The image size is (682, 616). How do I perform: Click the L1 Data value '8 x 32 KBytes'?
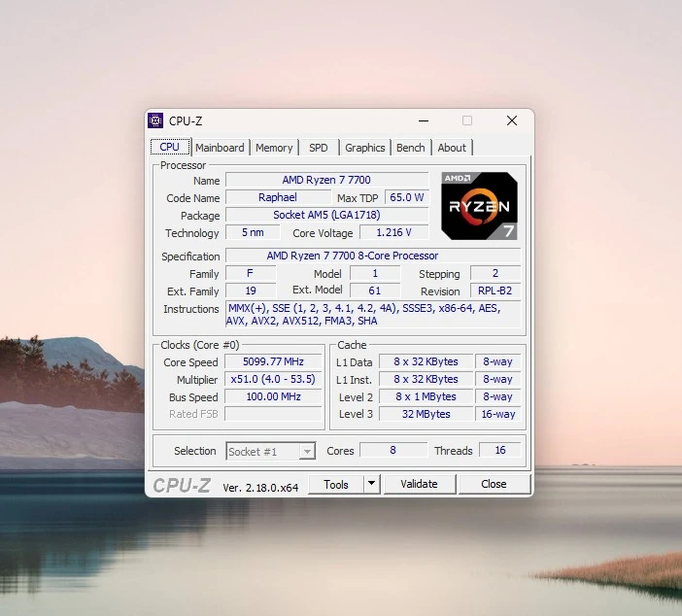click(426, 361)
